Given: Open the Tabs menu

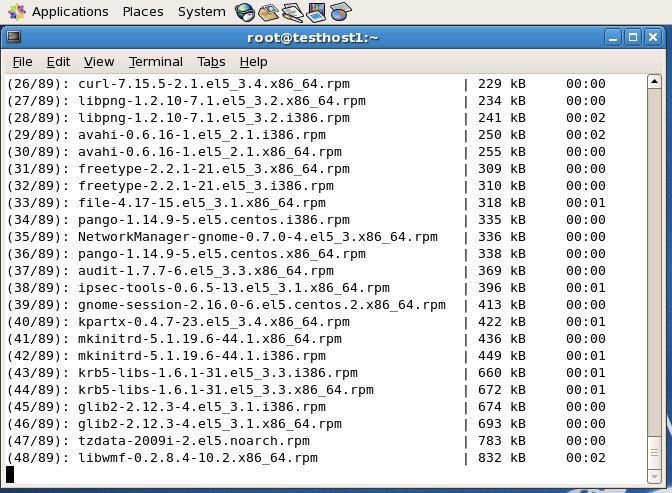Looking at the screenshot, I should 211,61.
